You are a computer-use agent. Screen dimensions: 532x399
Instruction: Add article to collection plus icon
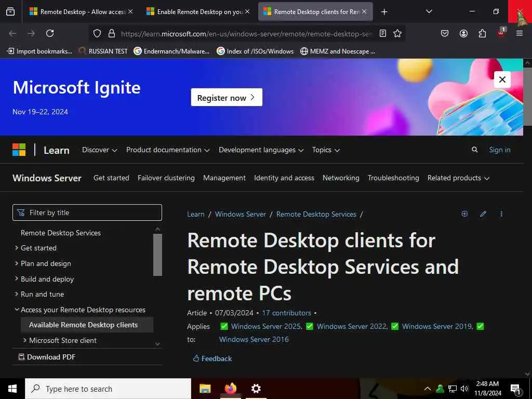[465, 214]
